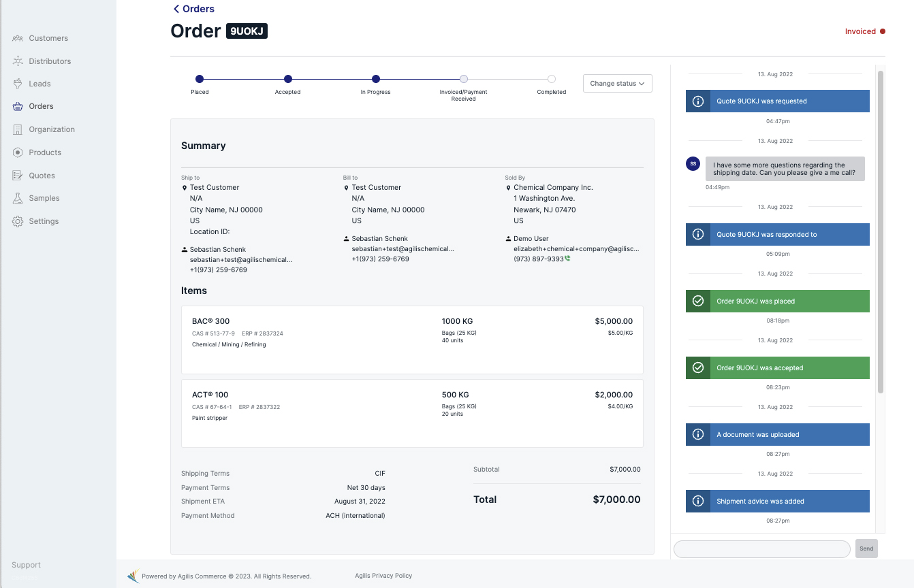Click the Orders basket icon
This screenshot has height=588, width=914.
18,106
